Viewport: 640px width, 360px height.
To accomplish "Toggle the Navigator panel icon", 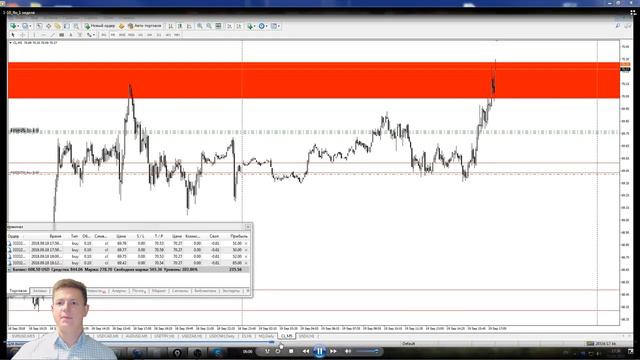I will pyautogui.click(x=58, y=26).
